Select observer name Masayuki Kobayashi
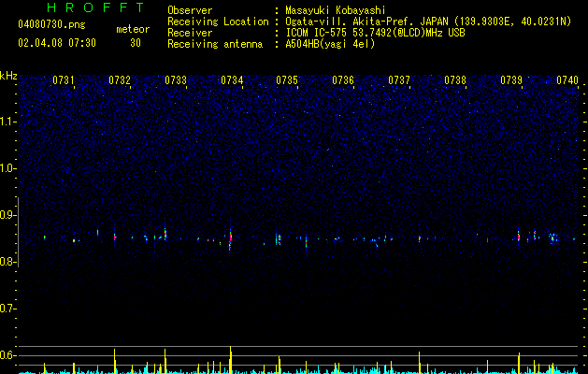This screenshot has width=588, height=374. click(x=336, y=10)
